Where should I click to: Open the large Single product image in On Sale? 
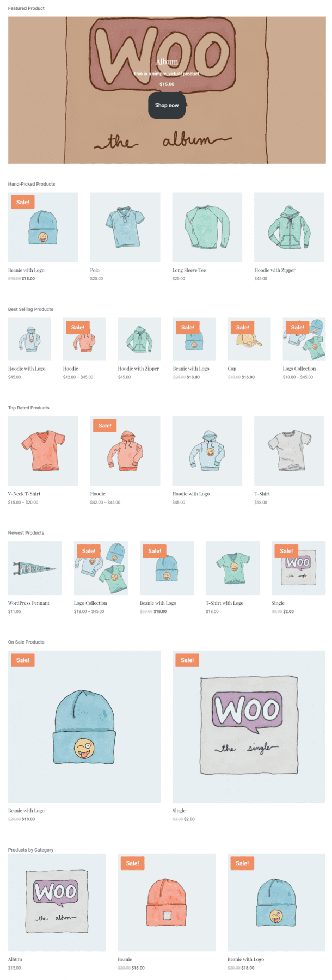pos(249,727)
